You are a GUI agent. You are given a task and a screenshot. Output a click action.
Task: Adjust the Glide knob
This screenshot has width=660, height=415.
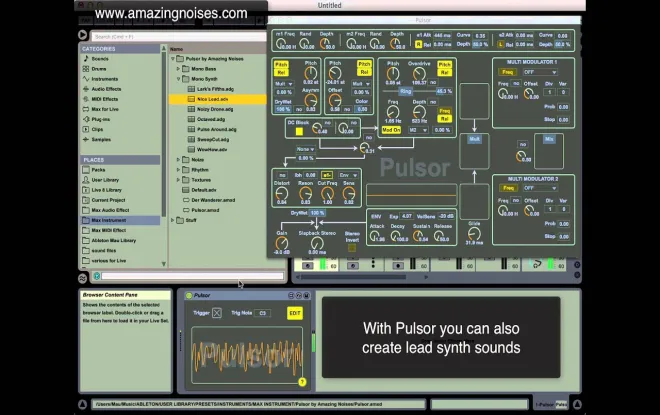point(474,233)
